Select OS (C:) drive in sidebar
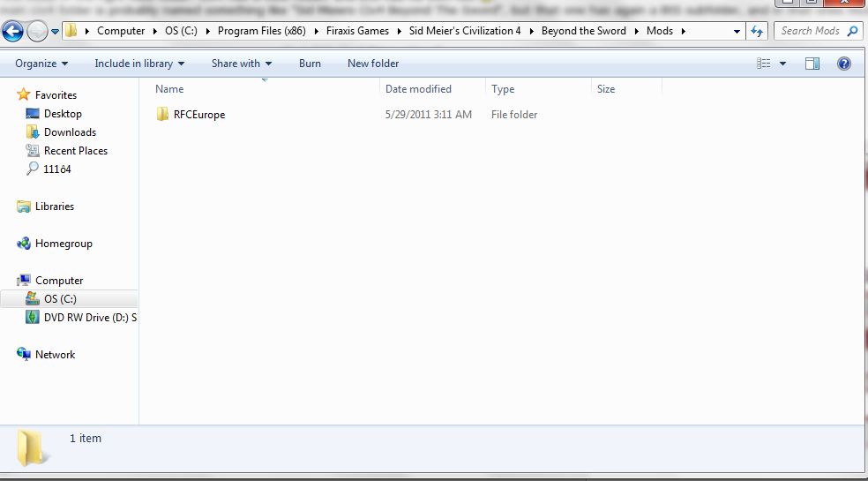 pos(60,298)
